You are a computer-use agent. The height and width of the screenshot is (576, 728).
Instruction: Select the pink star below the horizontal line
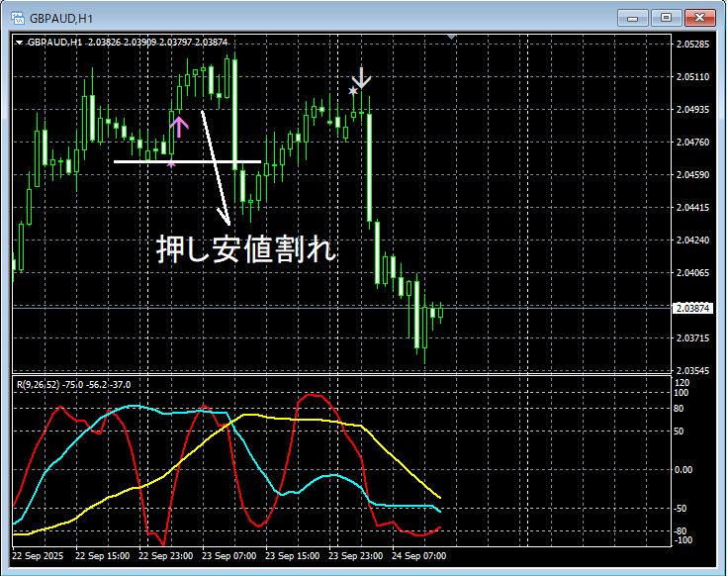click(171, 164)
